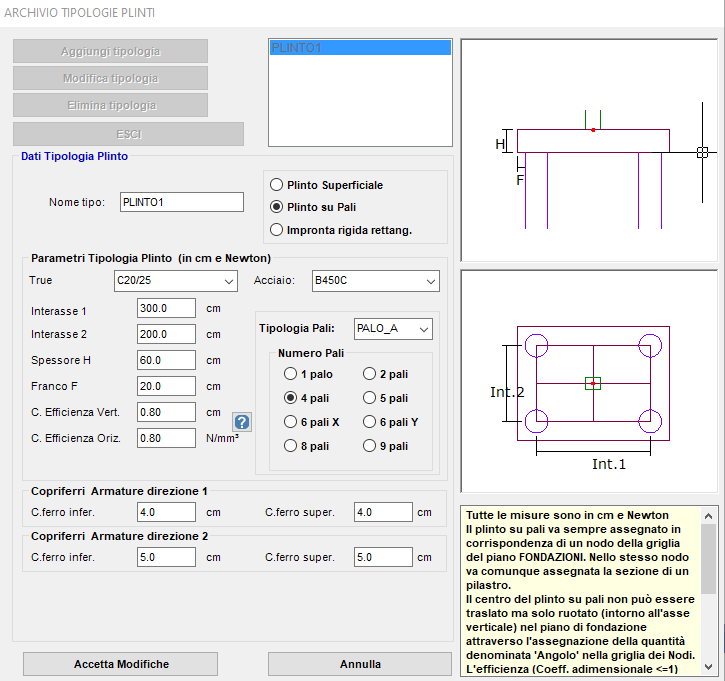Click the Franco F value field
The height and width of the screenshot is (681, 725).
coord(166,386)
